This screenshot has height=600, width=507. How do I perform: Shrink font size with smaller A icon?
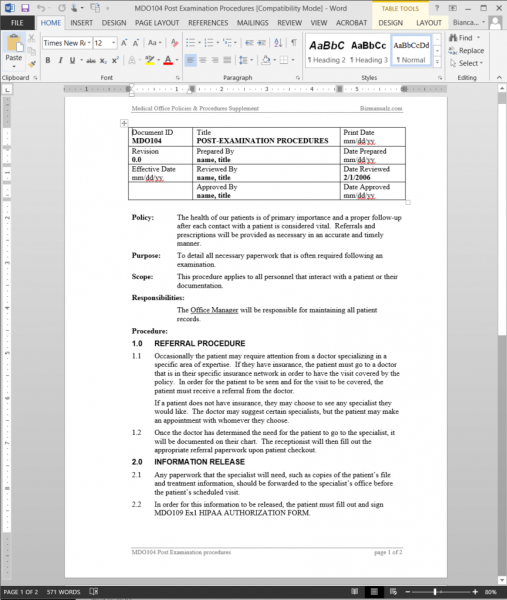click(x=135, y=43)
